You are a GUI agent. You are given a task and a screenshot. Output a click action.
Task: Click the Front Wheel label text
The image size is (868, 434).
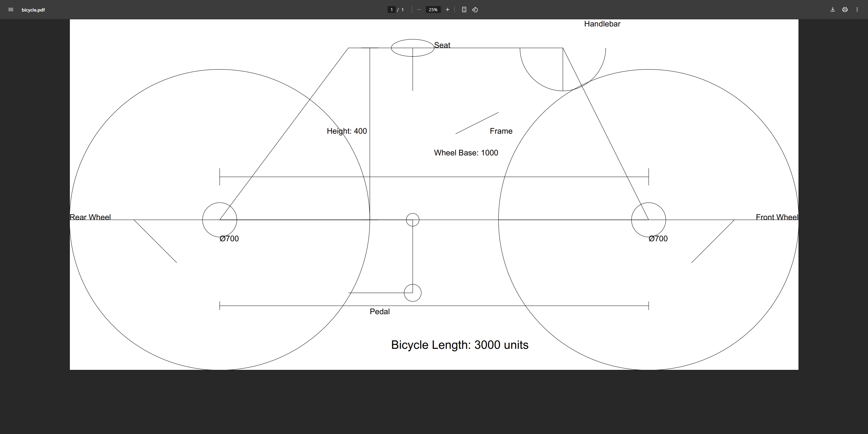point(777,217)
